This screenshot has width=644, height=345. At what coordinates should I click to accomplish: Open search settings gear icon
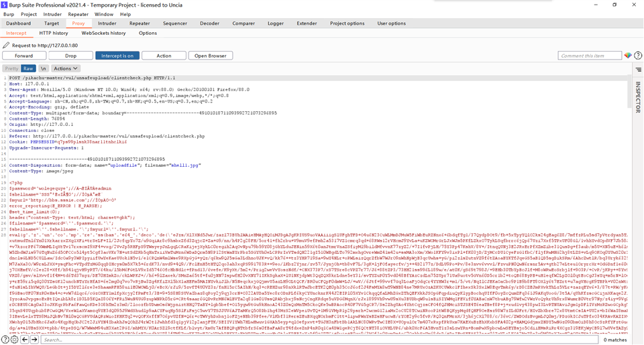point(14,339)
